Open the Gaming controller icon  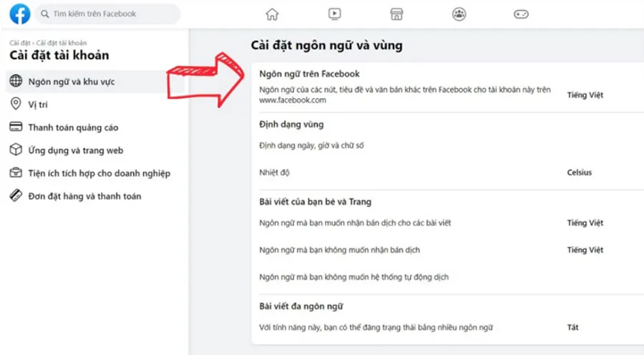point(521,14)
